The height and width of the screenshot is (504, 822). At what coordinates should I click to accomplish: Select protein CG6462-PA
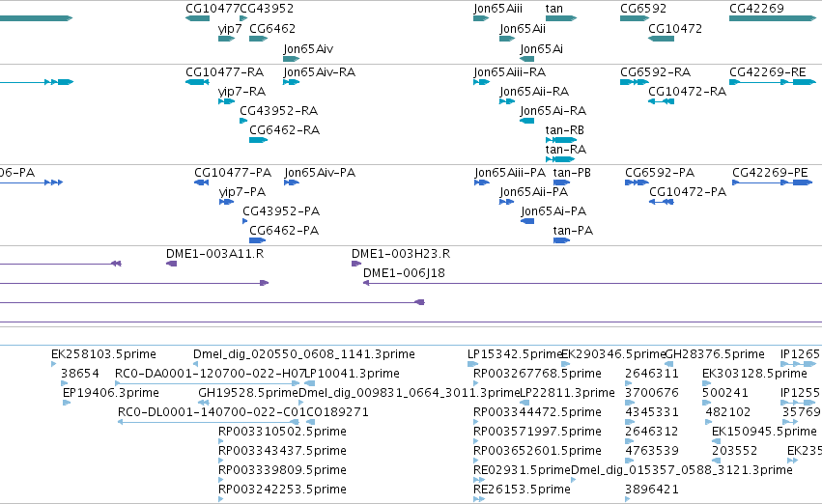coord(257,240)
